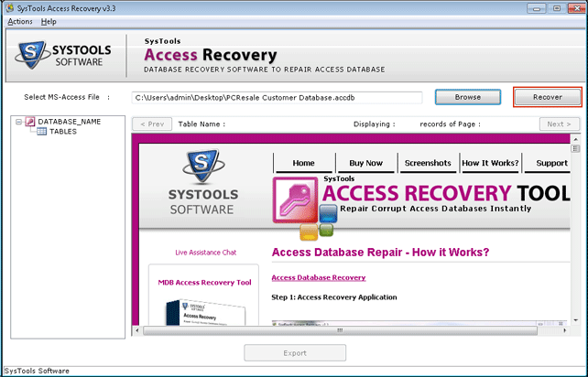Click the Recover button

[548, 97]
